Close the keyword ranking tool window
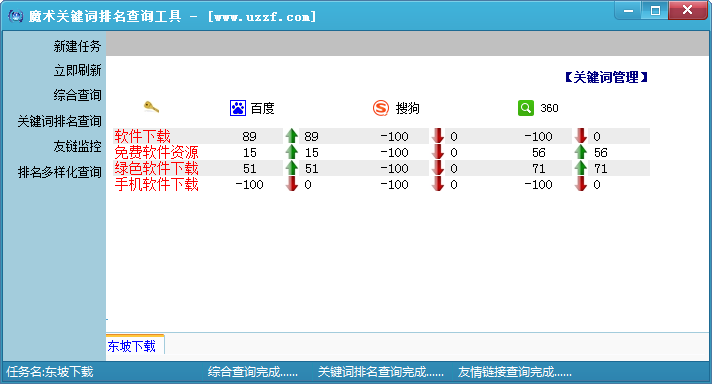Screen dimensions: 712x384 click(x=687, y=10)
